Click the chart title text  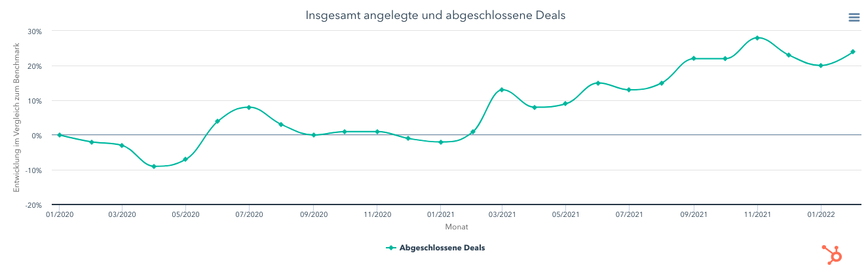tap(436, 15)
